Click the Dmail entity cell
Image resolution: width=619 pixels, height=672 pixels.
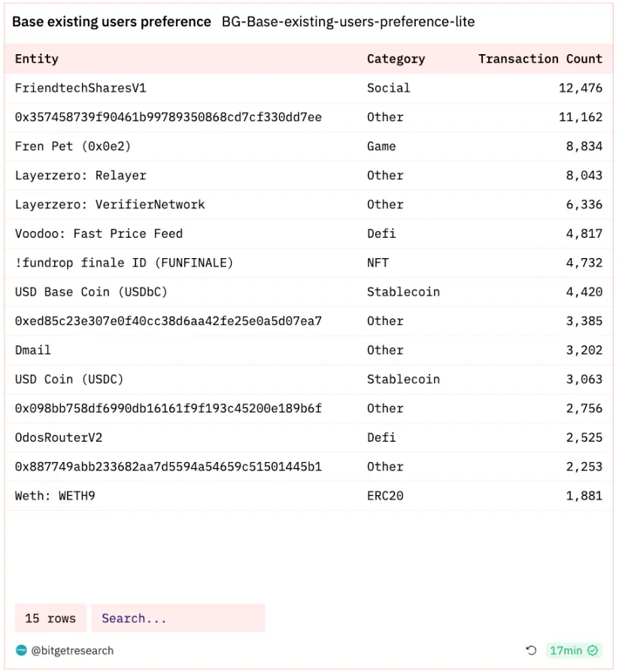pyautogui.click(x=33, y=350)
